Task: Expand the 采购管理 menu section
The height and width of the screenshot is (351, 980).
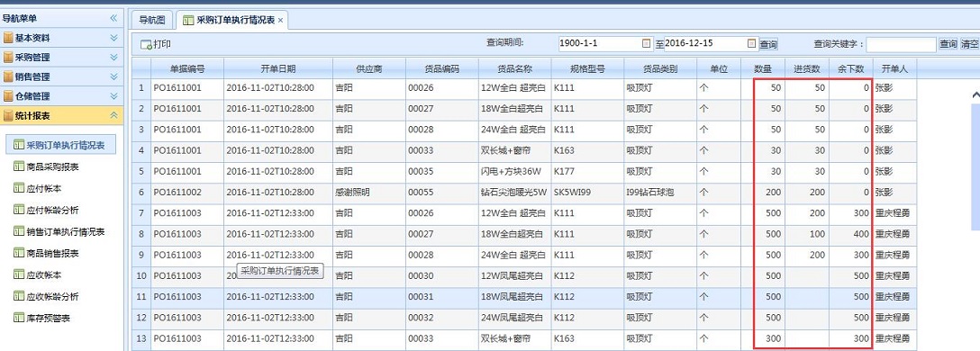Action: [x=62, y=58]
